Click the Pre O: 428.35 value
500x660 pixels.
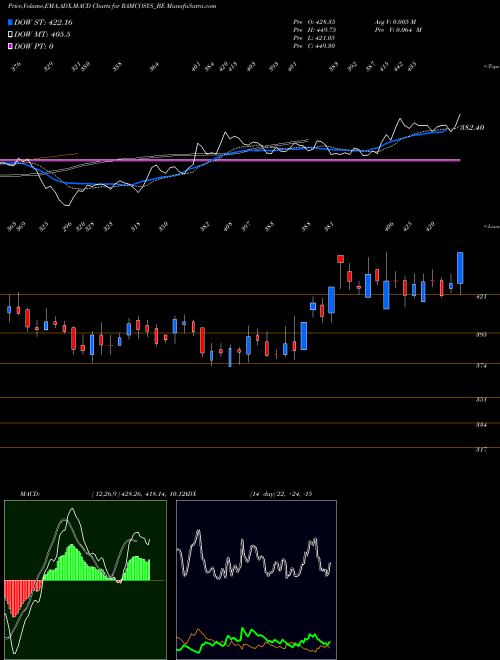(314, 21)
